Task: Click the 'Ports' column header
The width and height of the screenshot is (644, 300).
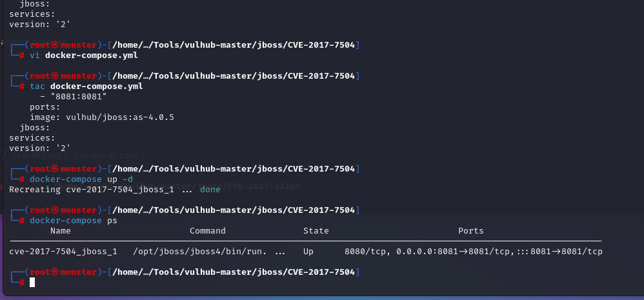Action: click(x=470, y=230)
